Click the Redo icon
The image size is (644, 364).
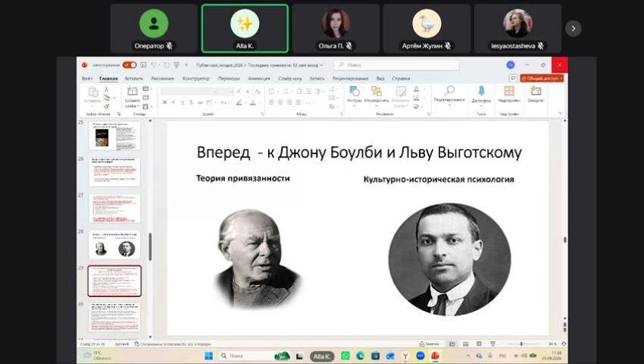pyautogui.click(x=167, y=65)
